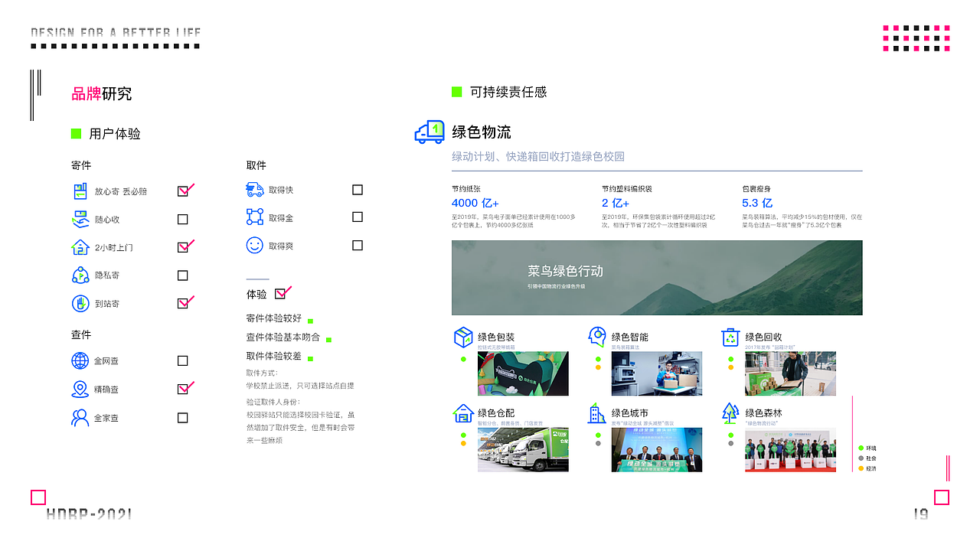Uncheck the 精确查 checkbox
Screen dimensions: 980x551
[183, 389]
